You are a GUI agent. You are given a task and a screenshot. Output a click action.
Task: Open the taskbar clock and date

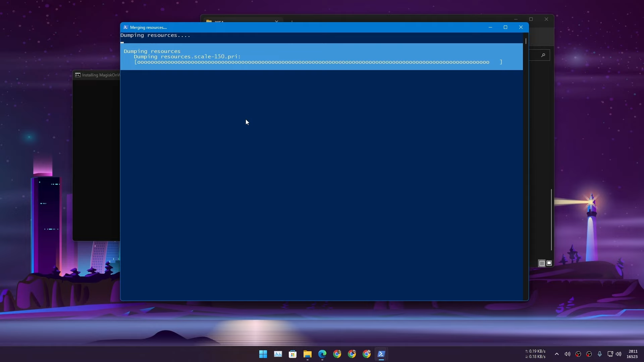[632, 354]
